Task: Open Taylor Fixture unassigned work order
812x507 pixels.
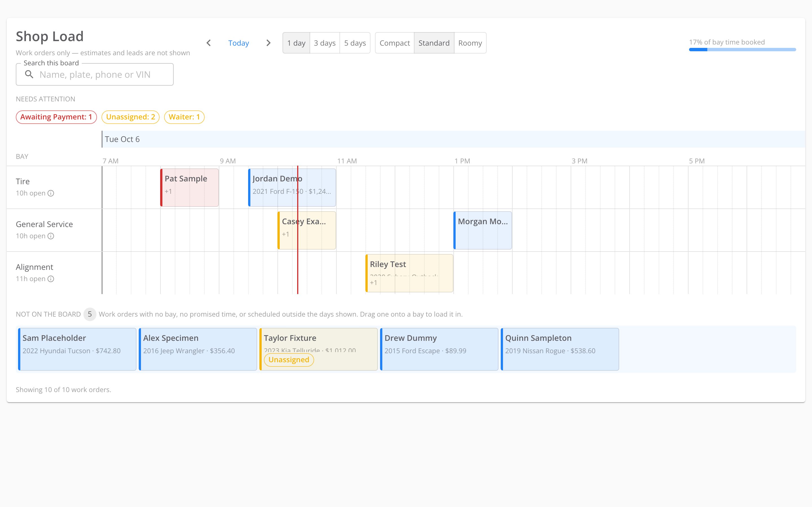Action: tap(318, 349)
